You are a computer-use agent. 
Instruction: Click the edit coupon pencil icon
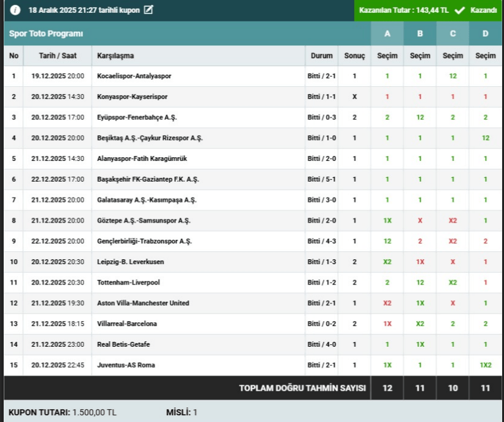(x=148, y=10)
